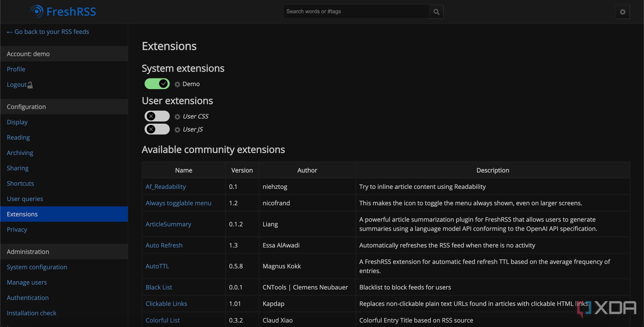Focus the search words or #tags field
This screenshot has height=327, width=644.
[356, 12]
